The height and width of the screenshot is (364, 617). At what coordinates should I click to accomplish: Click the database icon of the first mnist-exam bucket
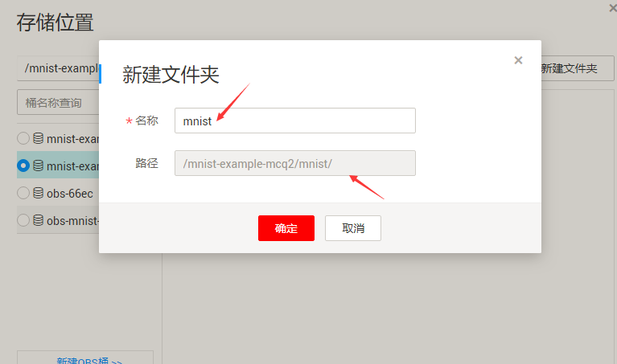coord(38,138)
